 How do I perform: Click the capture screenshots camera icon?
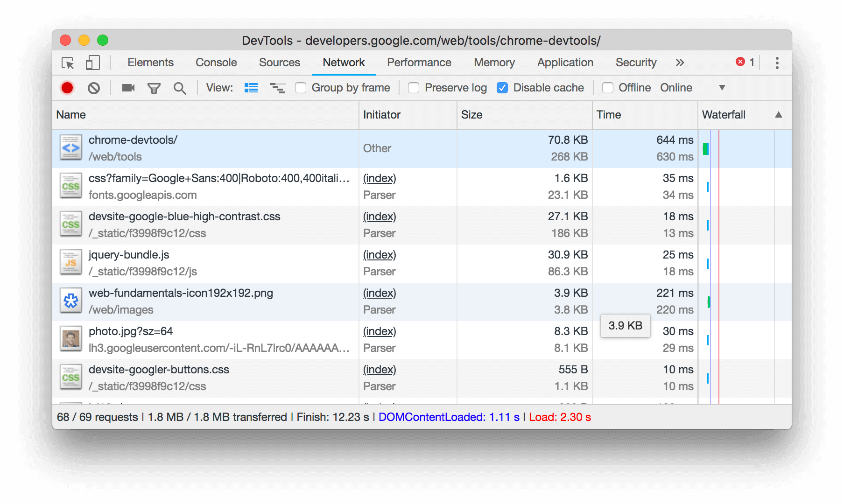(x=128, y=88)
